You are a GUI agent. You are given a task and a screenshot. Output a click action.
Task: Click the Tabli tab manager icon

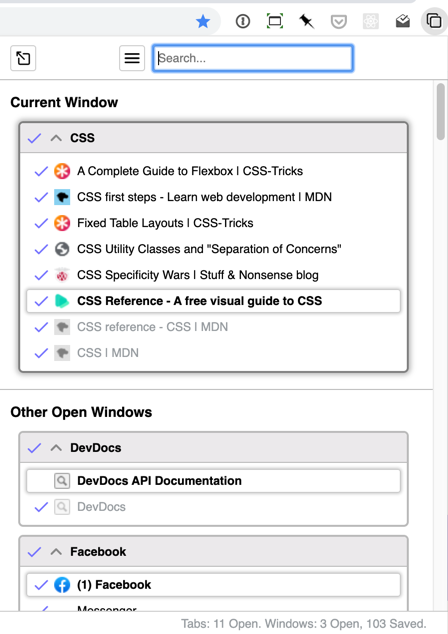[434, 21]
